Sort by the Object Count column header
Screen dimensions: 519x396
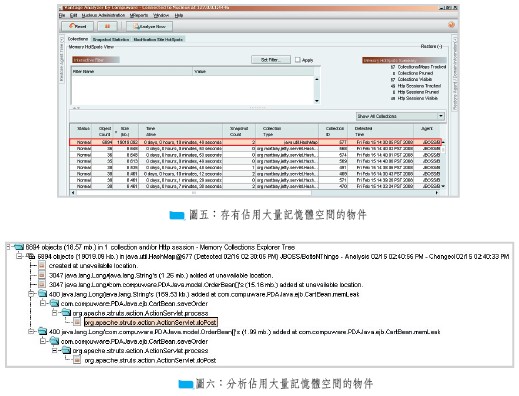(105, 131)
